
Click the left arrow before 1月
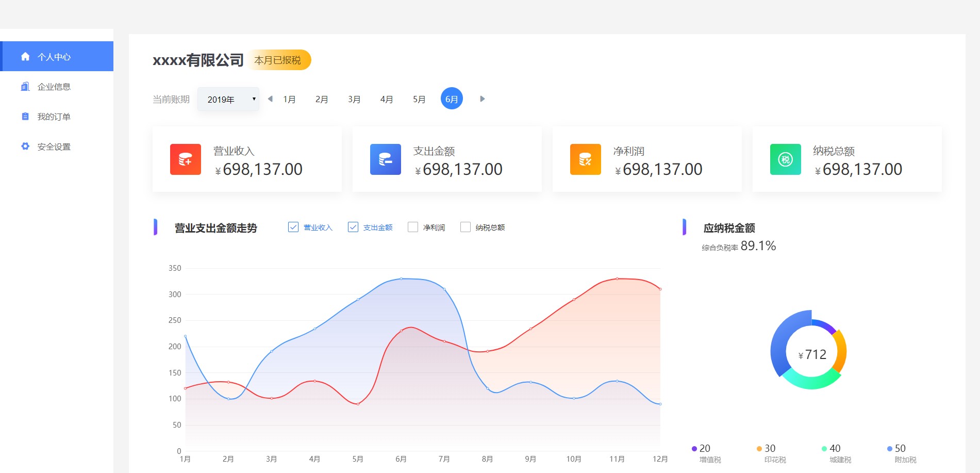[x=270, y=99]
